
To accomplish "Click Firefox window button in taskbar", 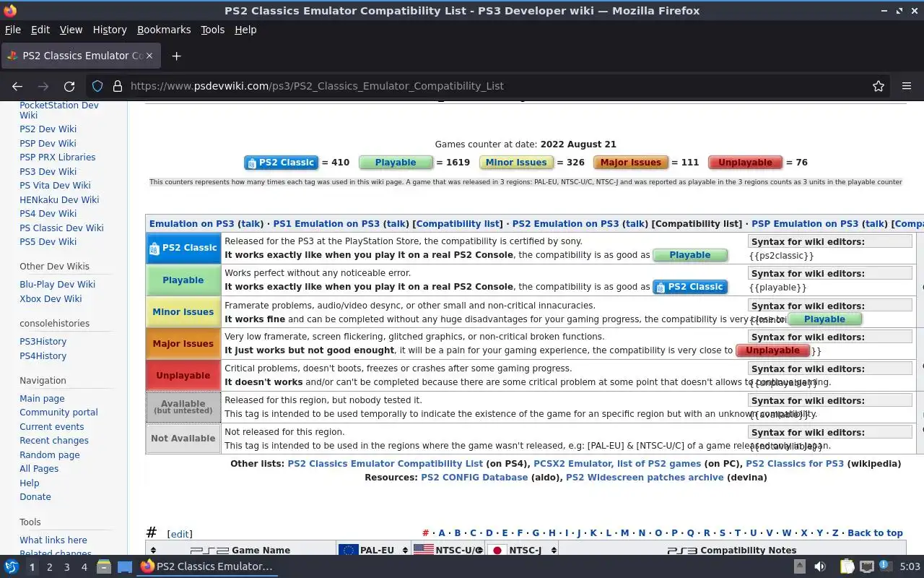I will click(x=208, y=566).
